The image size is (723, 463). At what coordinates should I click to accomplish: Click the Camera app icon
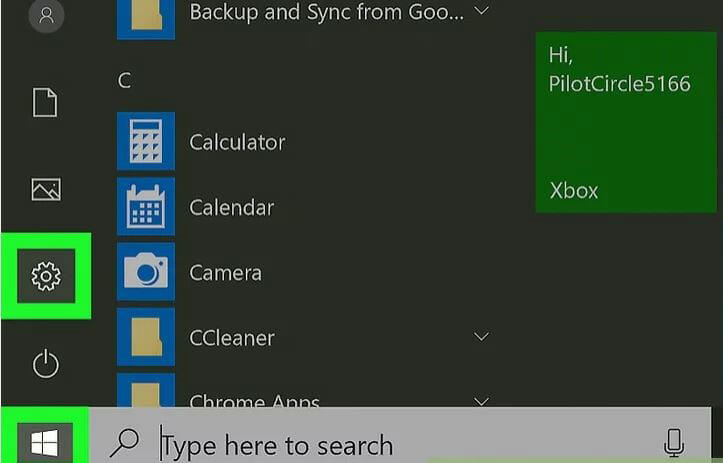tap(146, 272)
